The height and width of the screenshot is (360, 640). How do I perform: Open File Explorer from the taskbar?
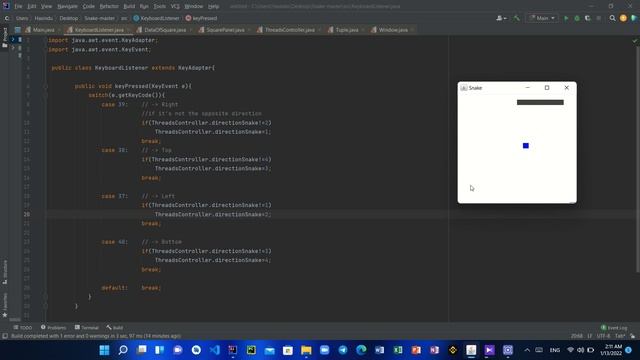point(306,350)
